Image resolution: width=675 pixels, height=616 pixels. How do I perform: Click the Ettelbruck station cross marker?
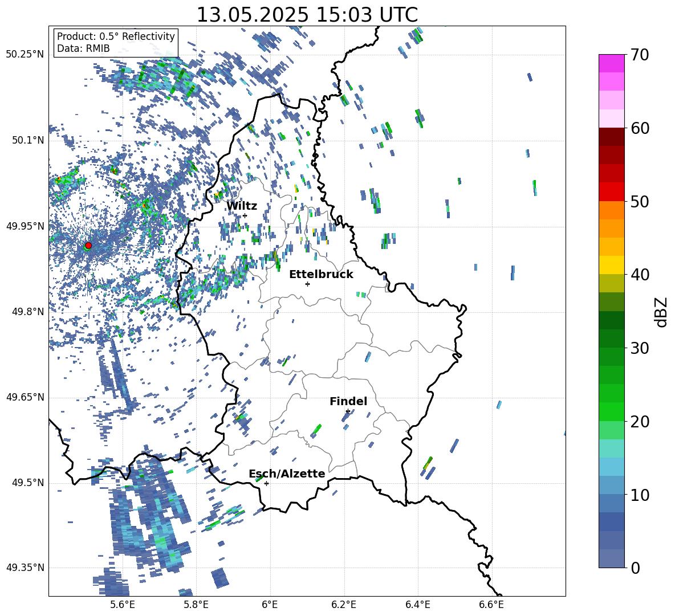[x=307, y=284]
